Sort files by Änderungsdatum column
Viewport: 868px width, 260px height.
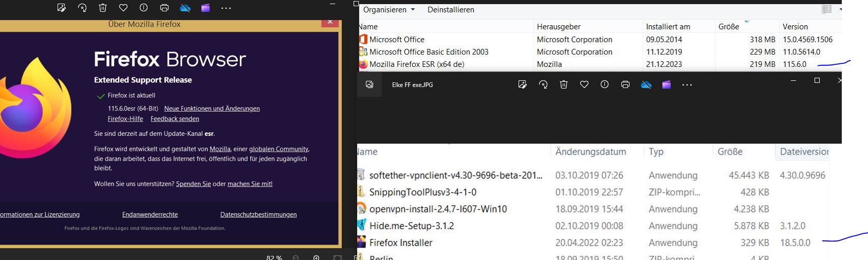[590, 152]
